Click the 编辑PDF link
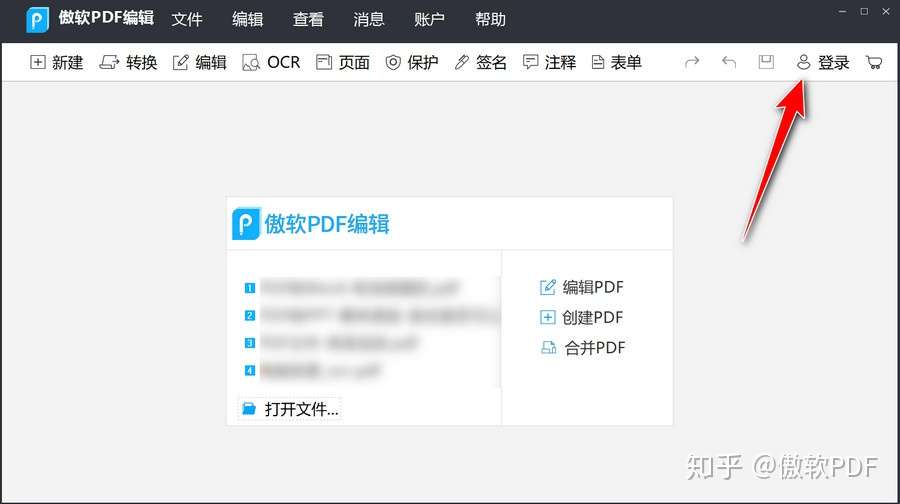The width and height of the screenshot is (900, 504). (581, 287)
